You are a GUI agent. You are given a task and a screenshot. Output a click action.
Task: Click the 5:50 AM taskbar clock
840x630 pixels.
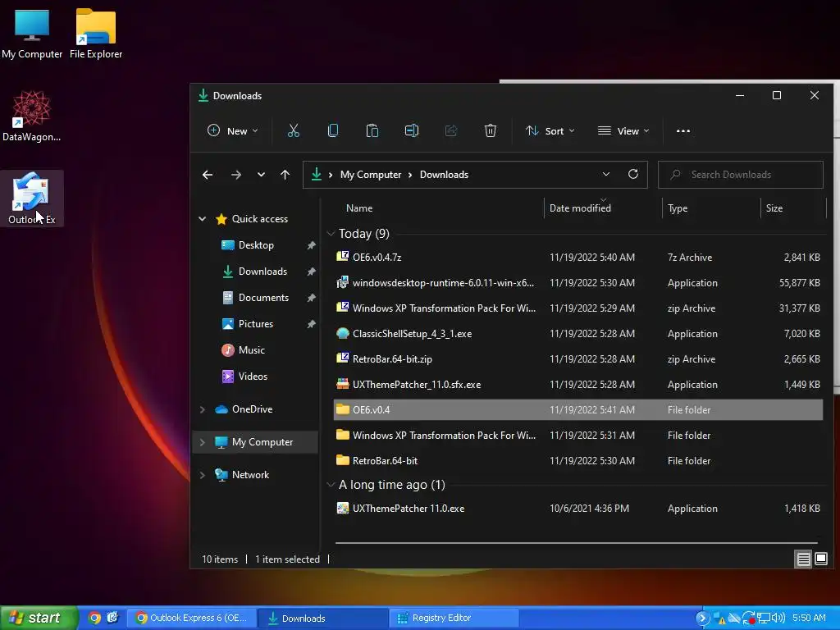pos(809,619)
